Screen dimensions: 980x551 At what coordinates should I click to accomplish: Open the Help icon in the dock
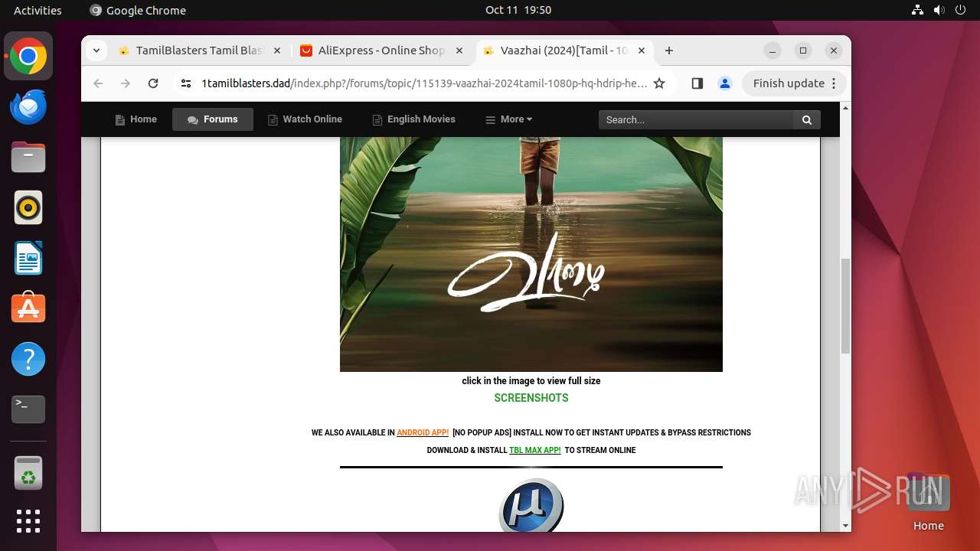pos(28,359)
